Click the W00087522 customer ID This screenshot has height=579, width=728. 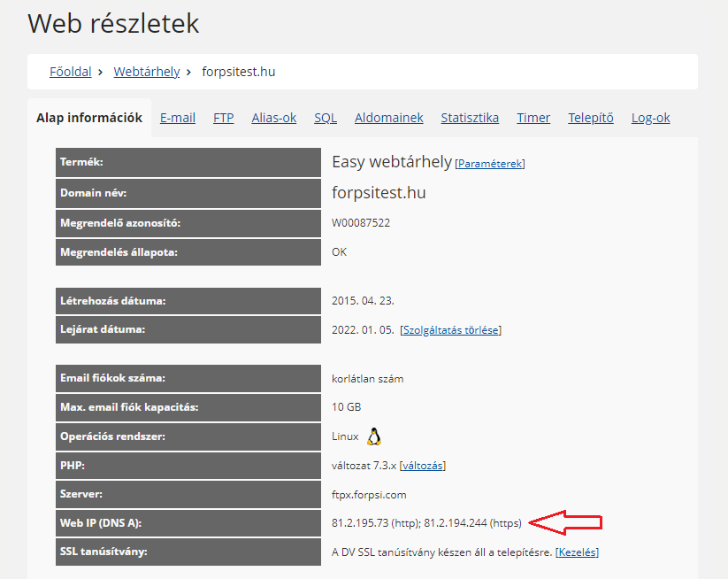pos(361,223)
